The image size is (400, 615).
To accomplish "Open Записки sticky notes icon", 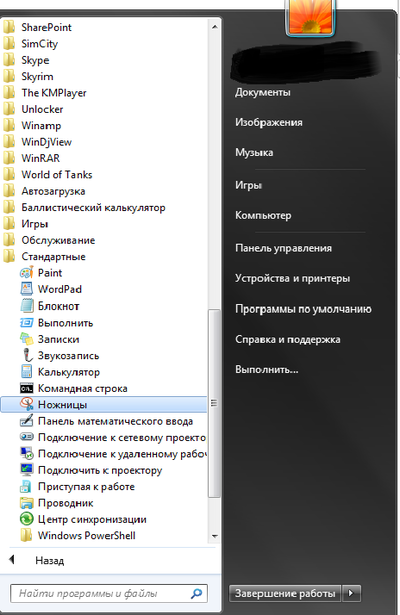I will point(27,339).
